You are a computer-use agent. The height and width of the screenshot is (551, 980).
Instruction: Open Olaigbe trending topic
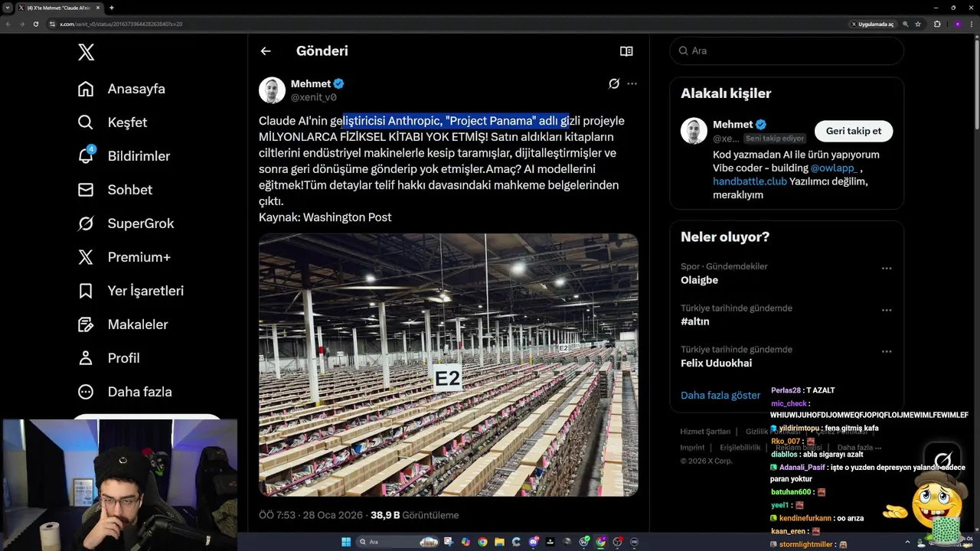point(700,280)
